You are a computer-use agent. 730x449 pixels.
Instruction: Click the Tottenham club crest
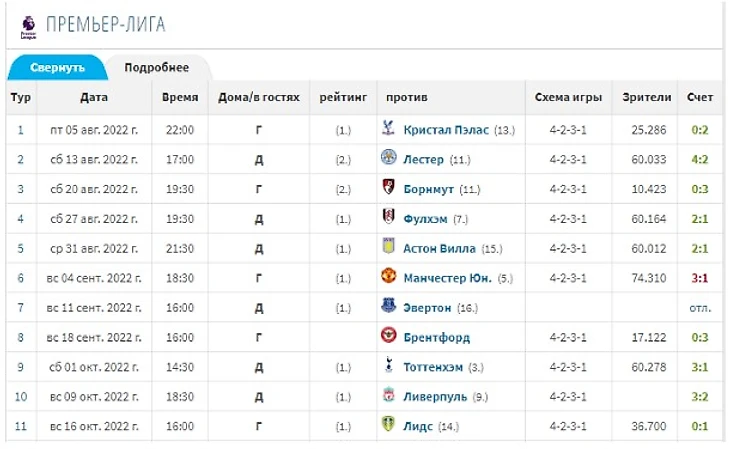(x=388, y=366)
